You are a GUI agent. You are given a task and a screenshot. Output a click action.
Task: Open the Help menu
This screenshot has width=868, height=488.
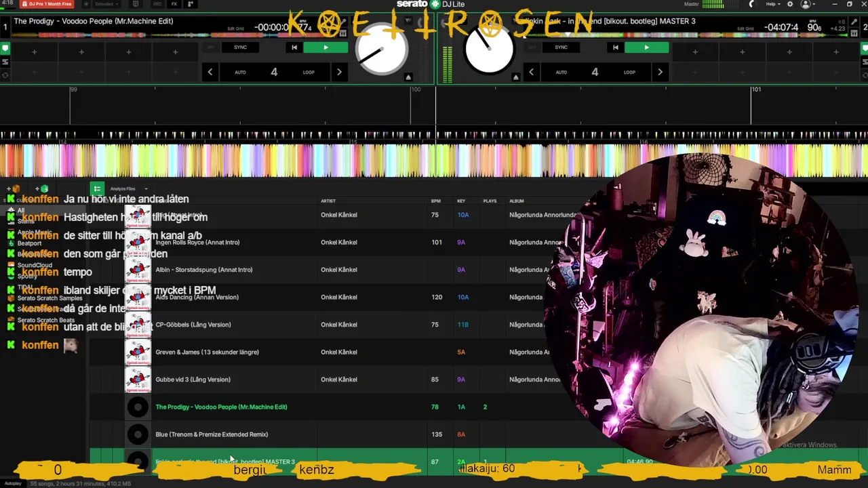coord(772,4)
